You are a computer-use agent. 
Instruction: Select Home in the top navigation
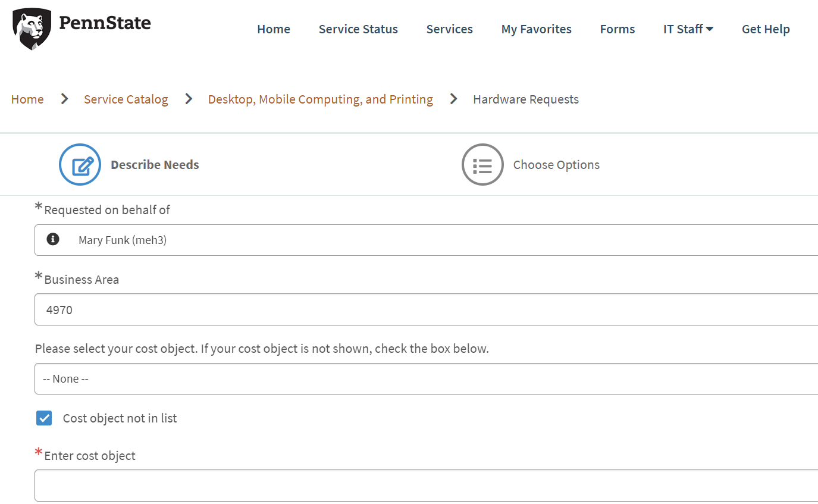pyautogui.click(x=273, y=29)
